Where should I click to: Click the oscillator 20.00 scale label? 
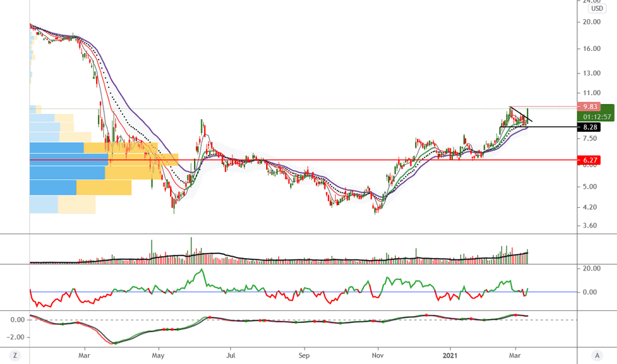[x=591, y=269]
